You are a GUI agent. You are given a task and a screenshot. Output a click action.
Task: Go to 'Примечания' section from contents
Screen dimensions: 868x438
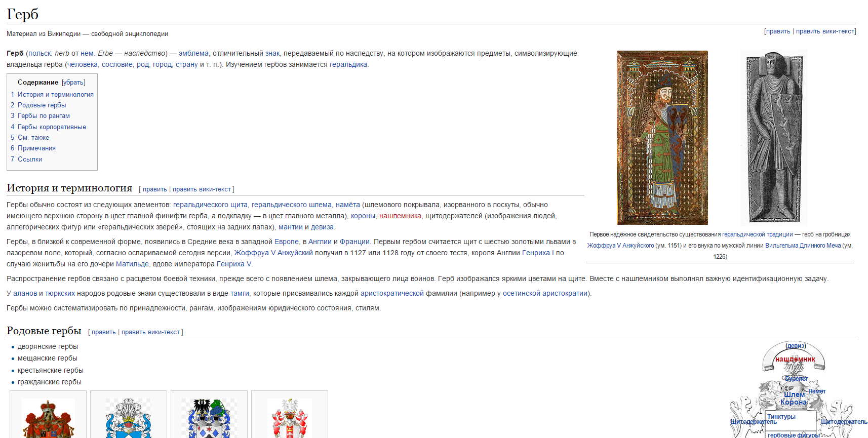tap(36, 148)
